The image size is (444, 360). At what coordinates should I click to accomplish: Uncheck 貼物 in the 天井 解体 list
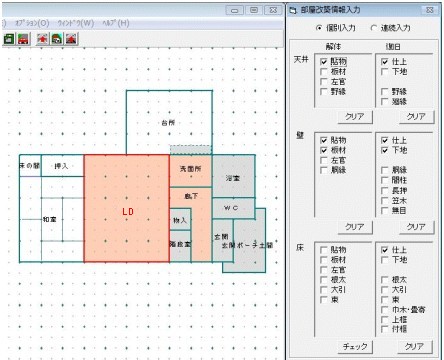(x=324, y=62)
